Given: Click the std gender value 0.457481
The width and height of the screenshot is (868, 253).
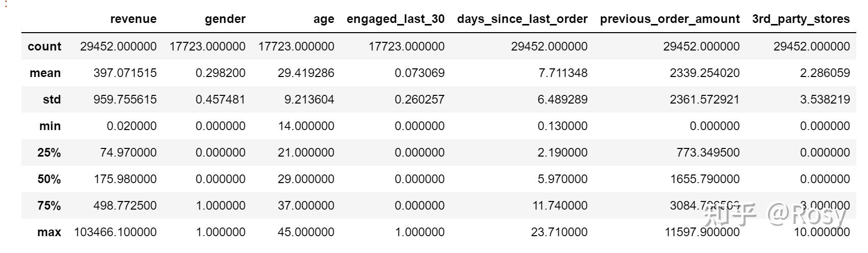Looking at the screenshot, I should (x=220, y=99).
